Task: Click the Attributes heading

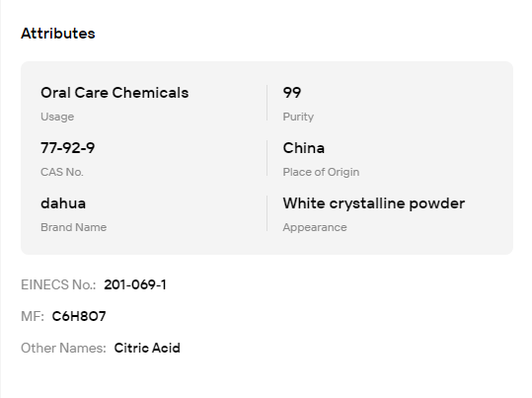Action: click(x=58, y=34)
